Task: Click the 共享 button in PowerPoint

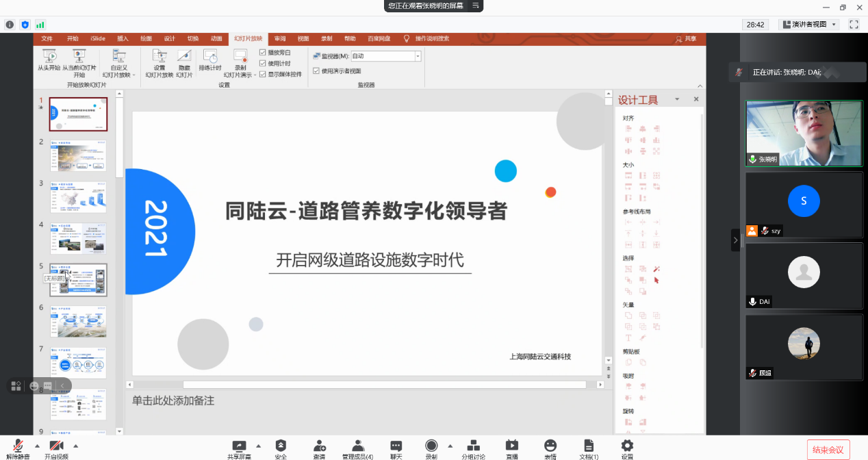Action: click(686, 39)
